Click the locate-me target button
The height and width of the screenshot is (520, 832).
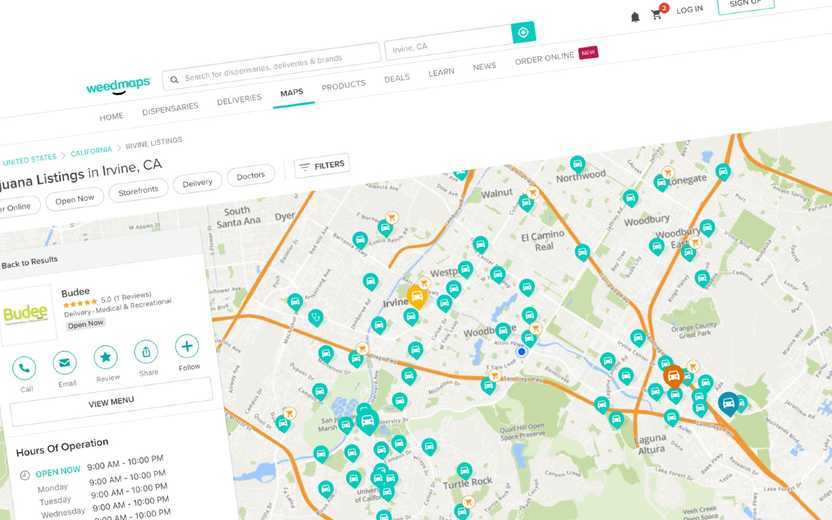pos(523,32)
